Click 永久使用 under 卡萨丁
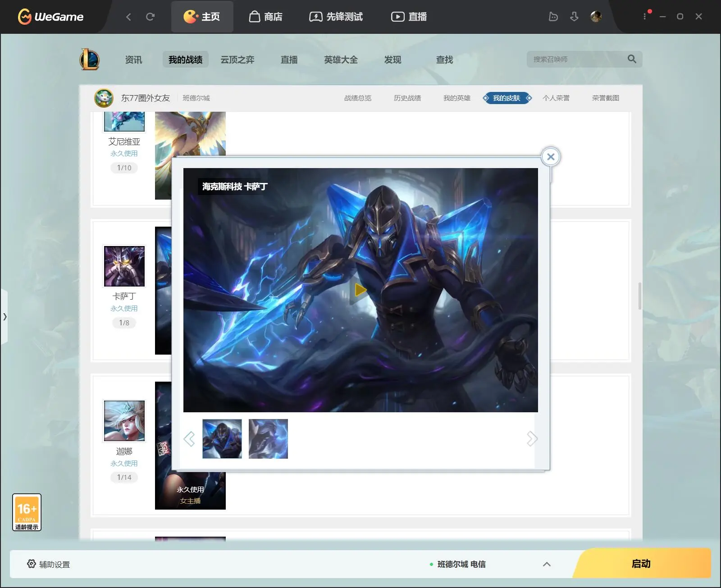721x588 pixels. coord(124,308)
